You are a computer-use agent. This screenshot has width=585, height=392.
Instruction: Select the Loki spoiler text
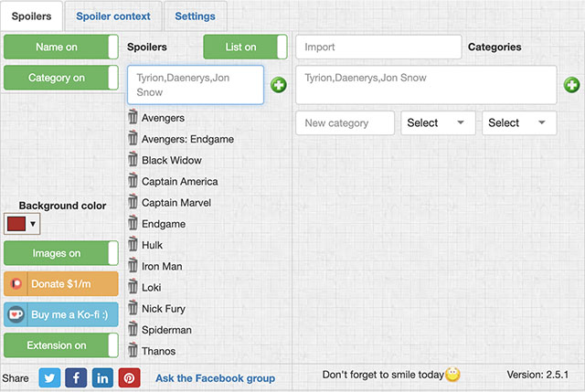pos(152,288)
